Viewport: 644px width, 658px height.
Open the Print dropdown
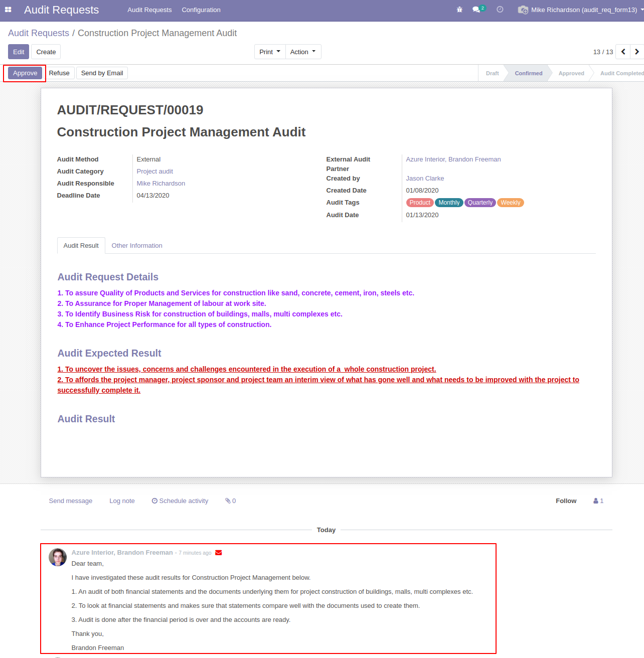pyautogui.click(x=270, y=52)
